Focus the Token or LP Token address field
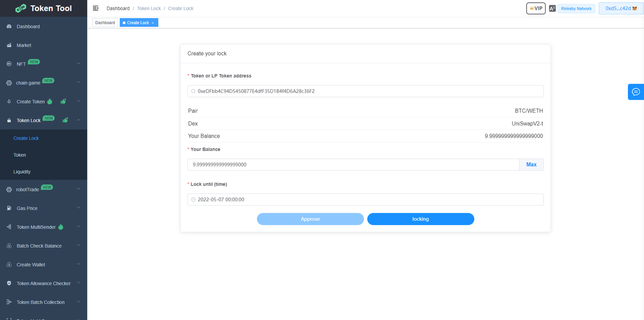The height and width of the screenshot is (320, 644). point(365,91)
